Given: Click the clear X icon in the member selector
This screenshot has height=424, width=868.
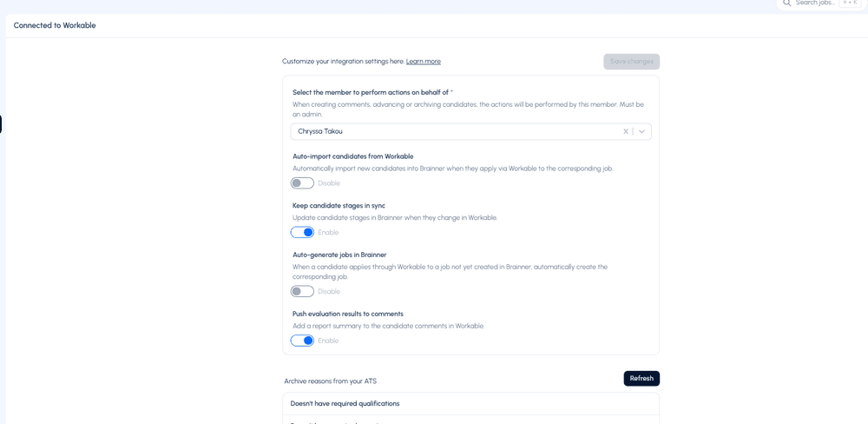Looking at the screenshot, I should click(x=626, y=132).
